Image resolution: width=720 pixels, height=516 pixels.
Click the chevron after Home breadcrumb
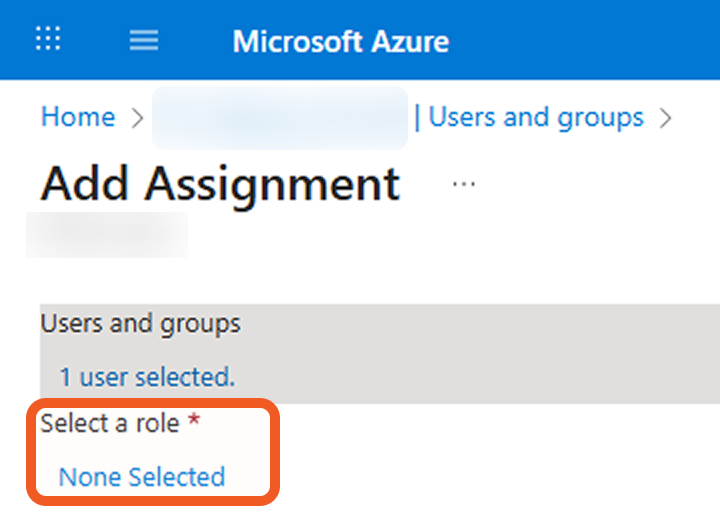click(x=137, y=118)
